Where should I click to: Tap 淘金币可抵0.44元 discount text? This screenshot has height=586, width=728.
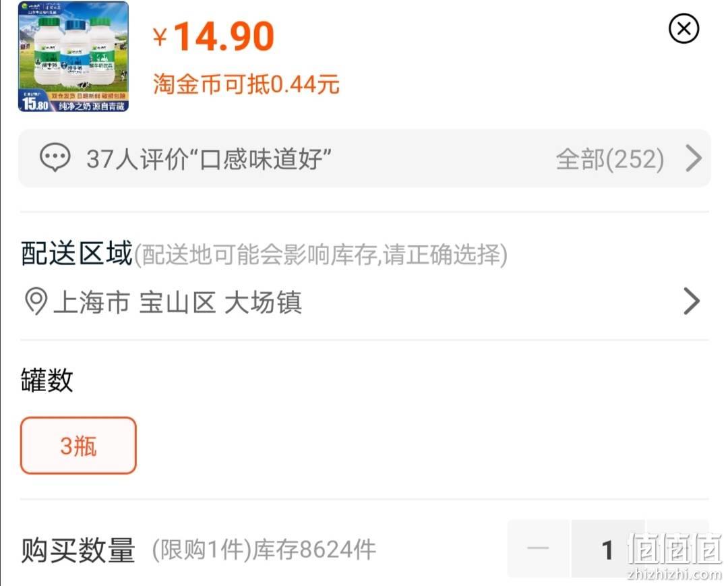246,84
